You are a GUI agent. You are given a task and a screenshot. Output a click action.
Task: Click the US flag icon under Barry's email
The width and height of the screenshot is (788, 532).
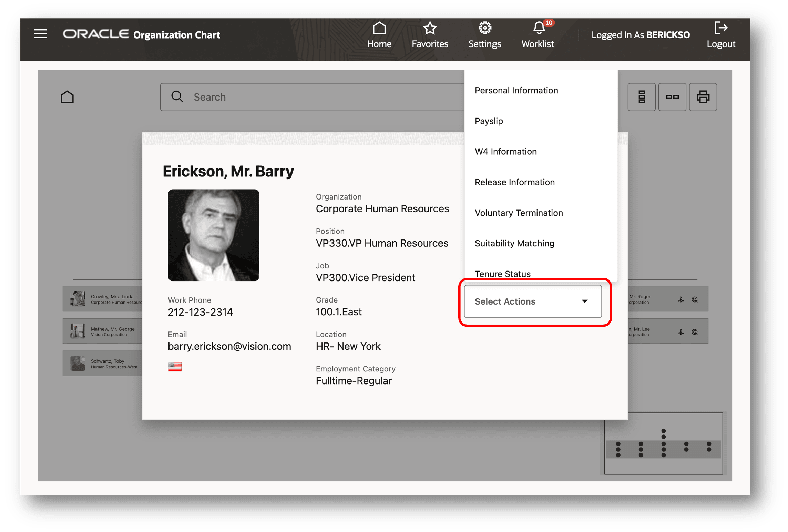tap(175, 367)
